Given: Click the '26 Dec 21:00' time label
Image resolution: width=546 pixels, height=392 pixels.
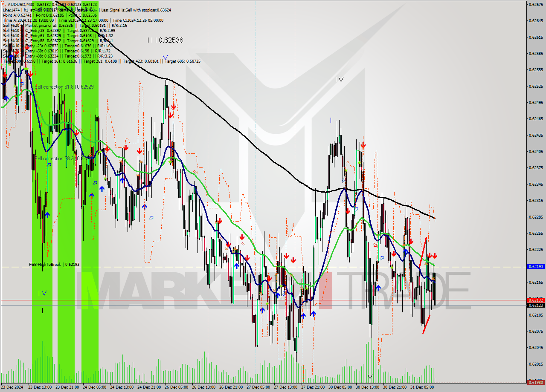Looking at the screenshot, I should 232,387.
